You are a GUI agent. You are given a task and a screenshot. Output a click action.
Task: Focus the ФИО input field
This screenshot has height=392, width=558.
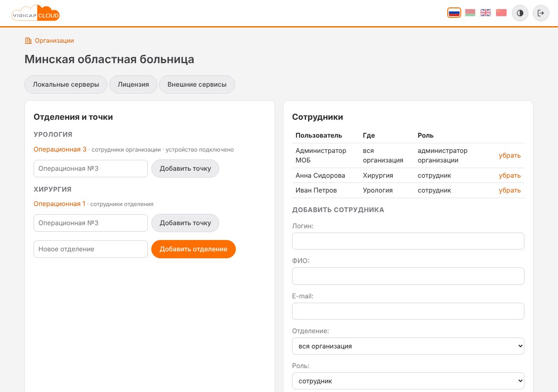pos(408,276)
